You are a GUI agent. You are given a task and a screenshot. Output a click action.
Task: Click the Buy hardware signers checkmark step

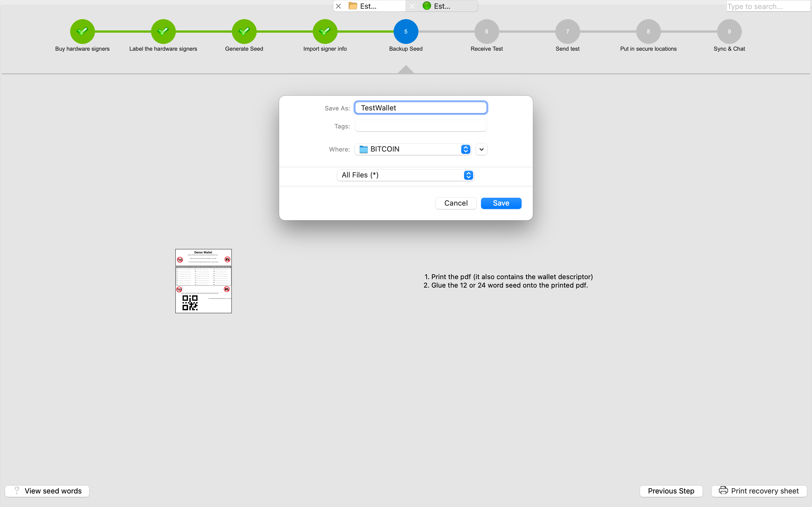tap(82, 32)
